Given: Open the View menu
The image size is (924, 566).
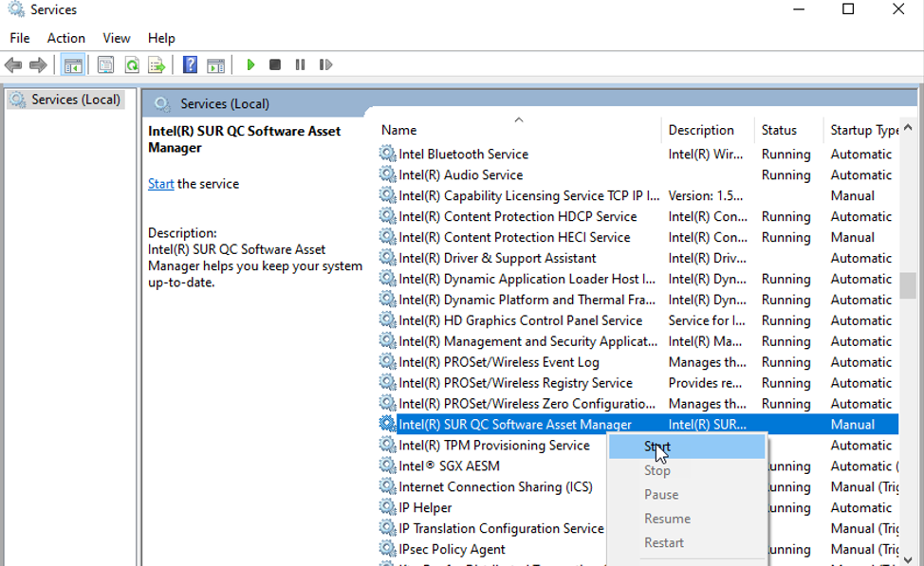Looking at the screenshot, I should click(116, 38).
